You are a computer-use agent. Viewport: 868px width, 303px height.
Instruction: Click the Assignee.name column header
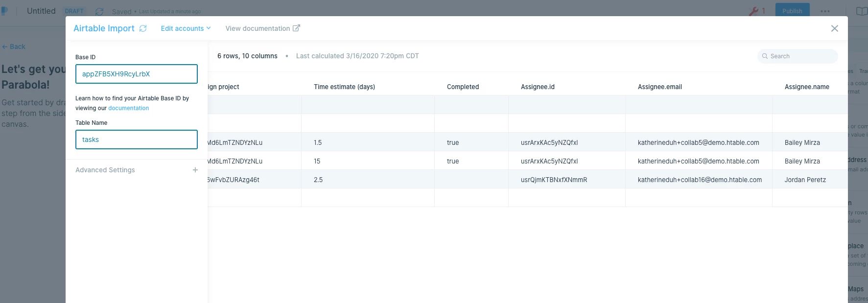click(807, 87)
